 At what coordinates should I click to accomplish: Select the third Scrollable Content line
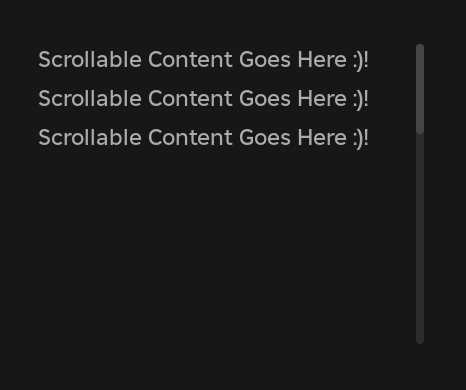coord(203,138)
